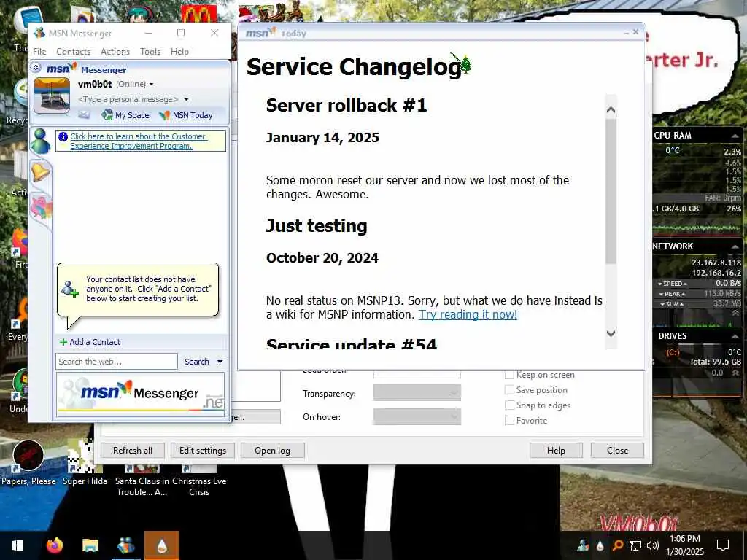Viewport: 747px width, 560px height.
Task: Open the Actions menu
Action: (x=115, y=52)
